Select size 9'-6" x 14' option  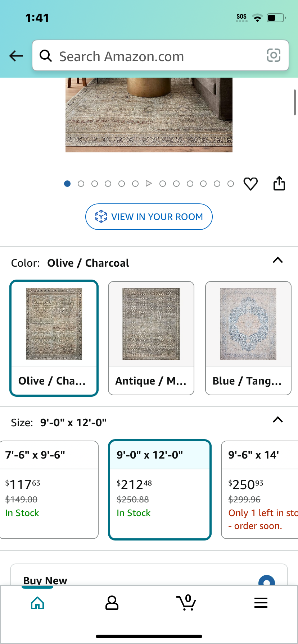(259, 490)
